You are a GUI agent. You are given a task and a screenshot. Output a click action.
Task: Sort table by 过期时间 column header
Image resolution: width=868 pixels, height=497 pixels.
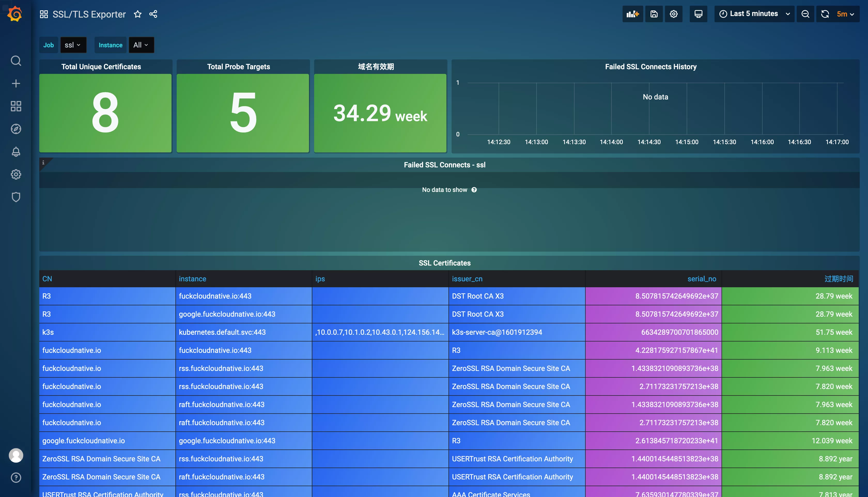pyautogui.click(x=839, y=279)
